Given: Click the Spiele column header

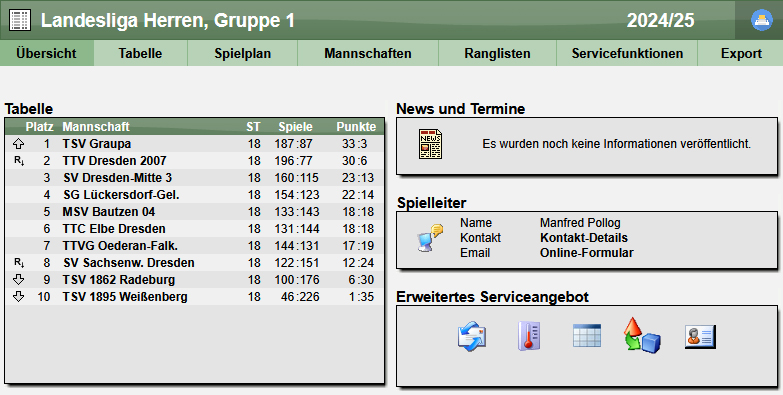Looking at the screenshot, I should coord(296,127).
